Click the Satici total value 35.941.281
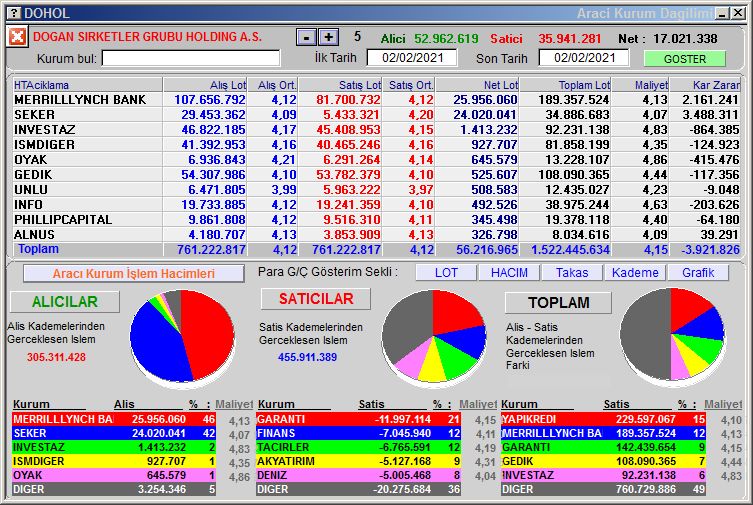 [570, 38]
